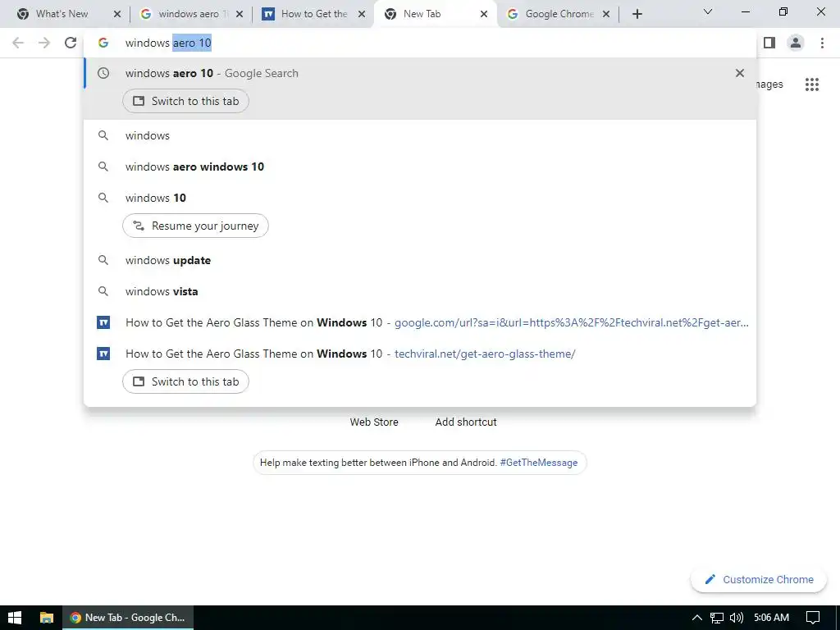
Task: Open the Web Store shortcut
Action: click(374, 422)
